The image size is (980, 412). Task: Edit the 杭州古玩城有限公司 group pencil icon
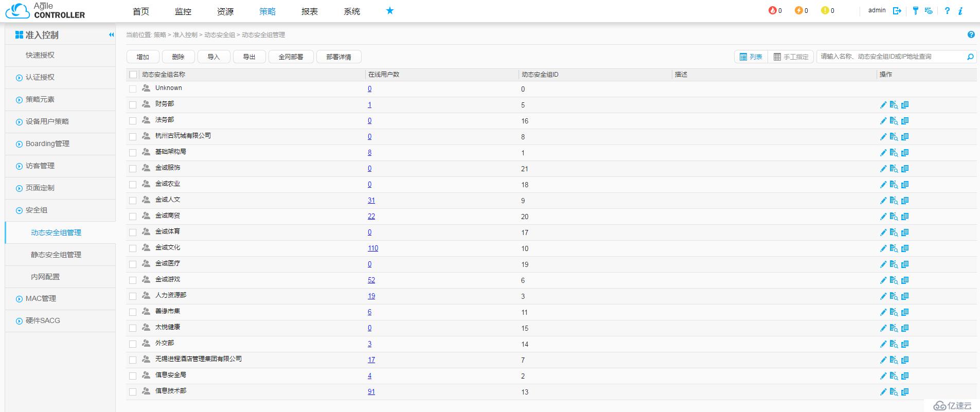(883, 137)
